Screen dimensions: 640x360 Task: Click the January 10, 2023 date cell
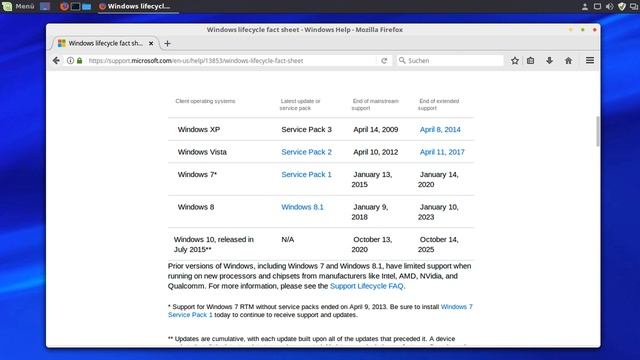click(x=438, y=212)
